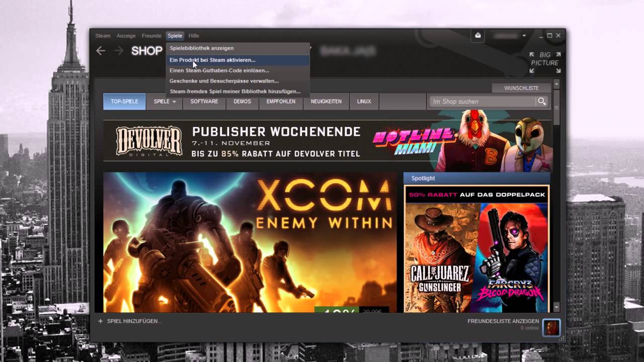Open the EMPFOHLEN tab
The height and width of the screenshot is (362, 644).
pyautogui.click(x=281, y=102)
